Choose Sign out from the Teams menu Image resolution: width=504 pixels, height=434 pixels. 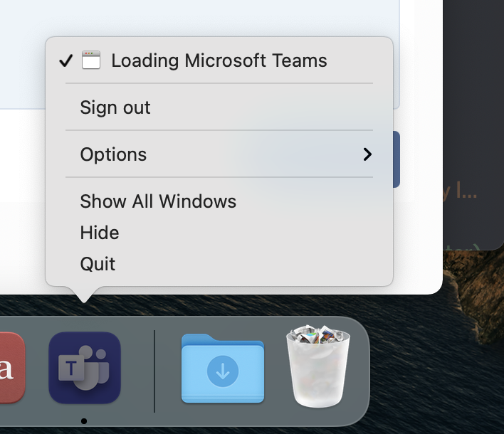click(x=219, y=107)
